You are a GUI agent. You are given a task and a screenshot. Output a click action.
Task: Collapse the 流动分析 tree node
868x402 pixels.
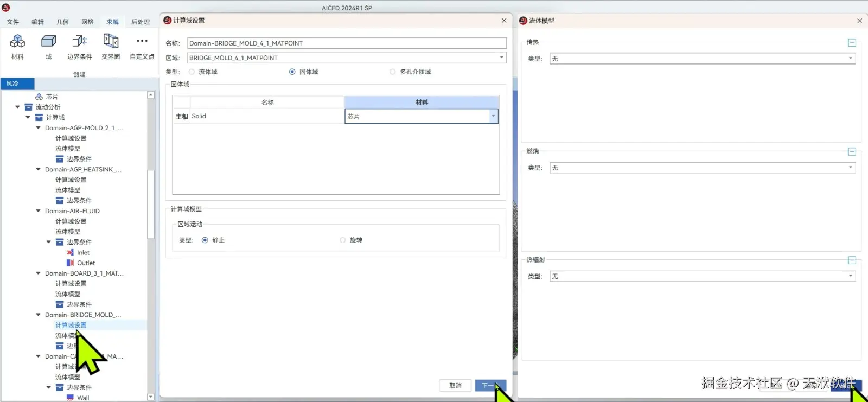click(x=18, y=107)
